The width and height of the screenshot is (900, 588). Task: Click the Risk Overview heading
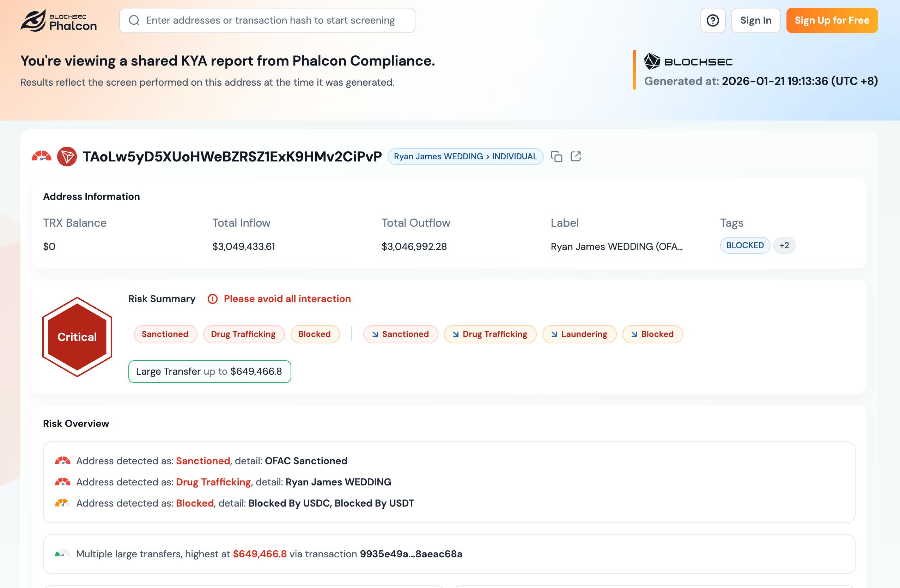tap(76, 424)
